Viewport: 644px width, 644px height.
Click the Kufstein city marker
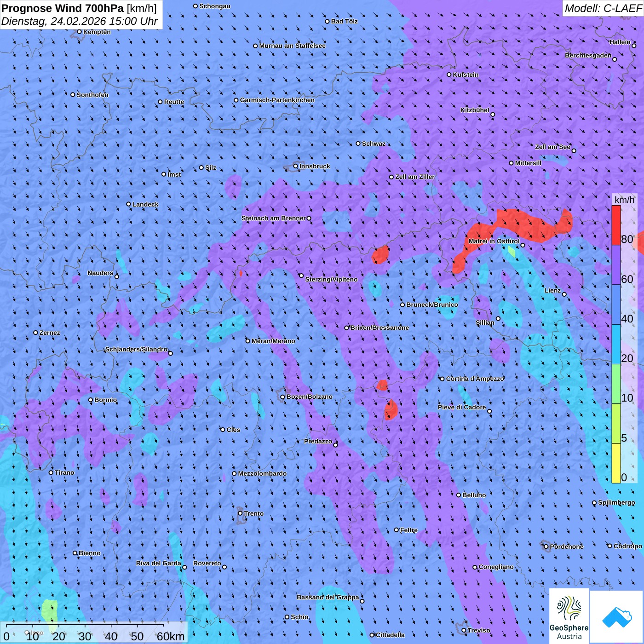click(x=449, y=75)
